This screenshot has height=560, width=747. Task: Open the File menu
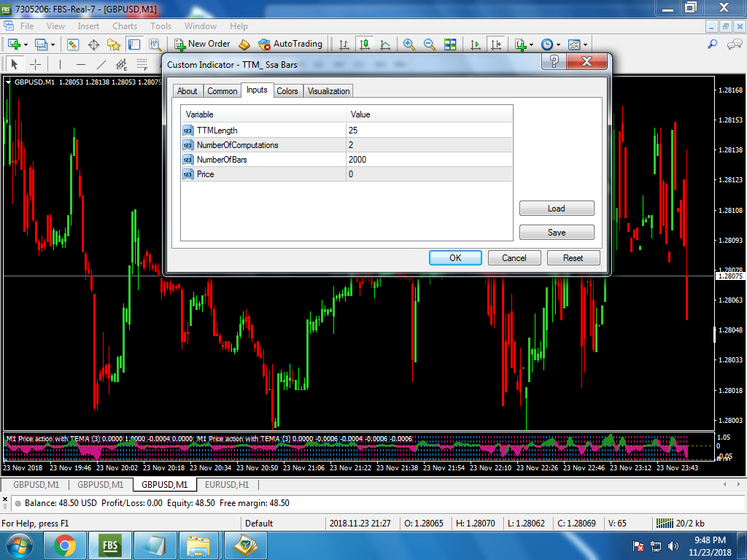coord(27,26)
